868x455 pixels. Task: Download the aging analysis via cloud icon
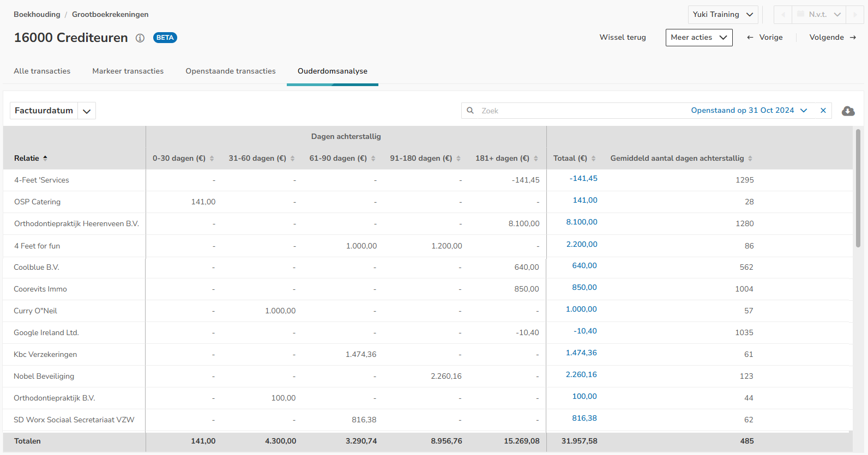coord(848,111)
